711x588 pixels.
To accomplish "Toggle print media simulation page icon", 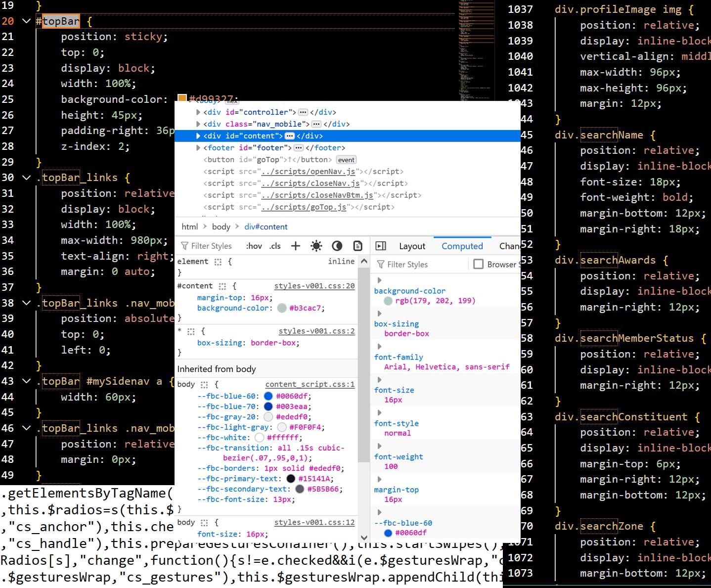I will 358,246.
